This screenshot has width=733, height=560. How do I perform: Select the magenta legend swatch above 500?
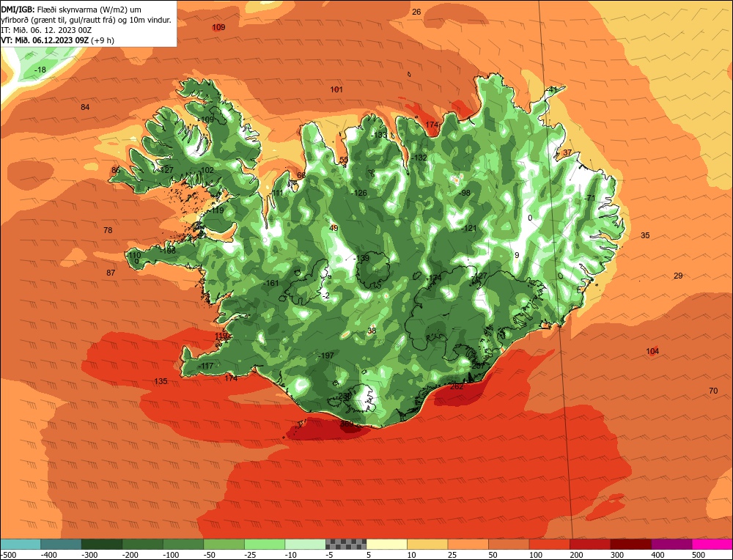click(712, 544)
